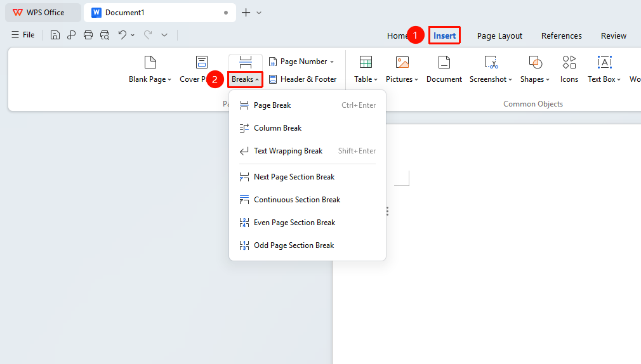Expand Undo history dropdown arrow
The image size is (641, 364).
133,35
